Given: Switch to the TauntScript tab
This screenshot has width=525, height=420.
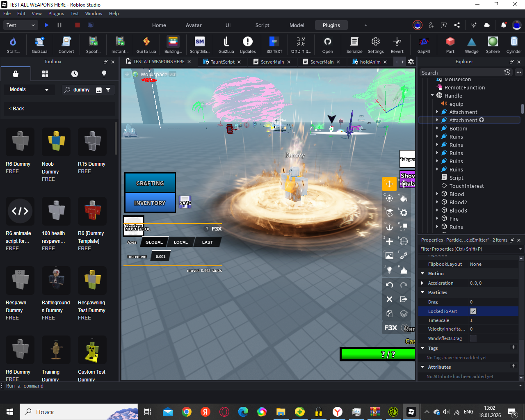Looking at the screenshot, I should 222,62.
